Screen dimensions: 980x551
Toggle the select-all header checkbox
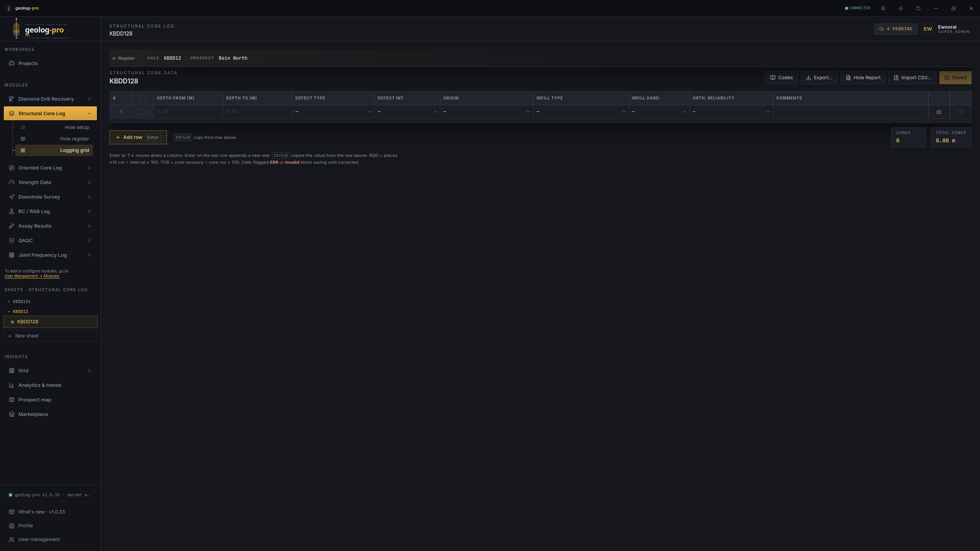[143, 98]
